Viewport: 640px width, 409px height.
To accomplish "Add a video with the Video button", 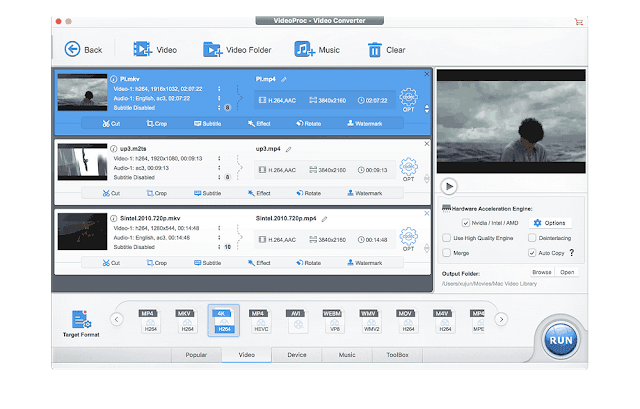I will click(x=155, y=49).
